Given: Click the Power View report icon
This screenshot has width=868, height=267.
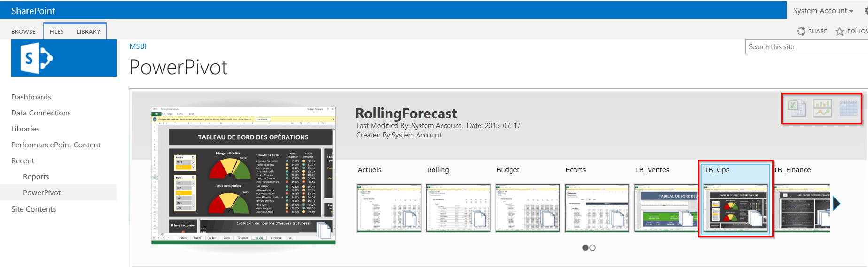Looking at the screenshot, I should [x=822, y=108].
